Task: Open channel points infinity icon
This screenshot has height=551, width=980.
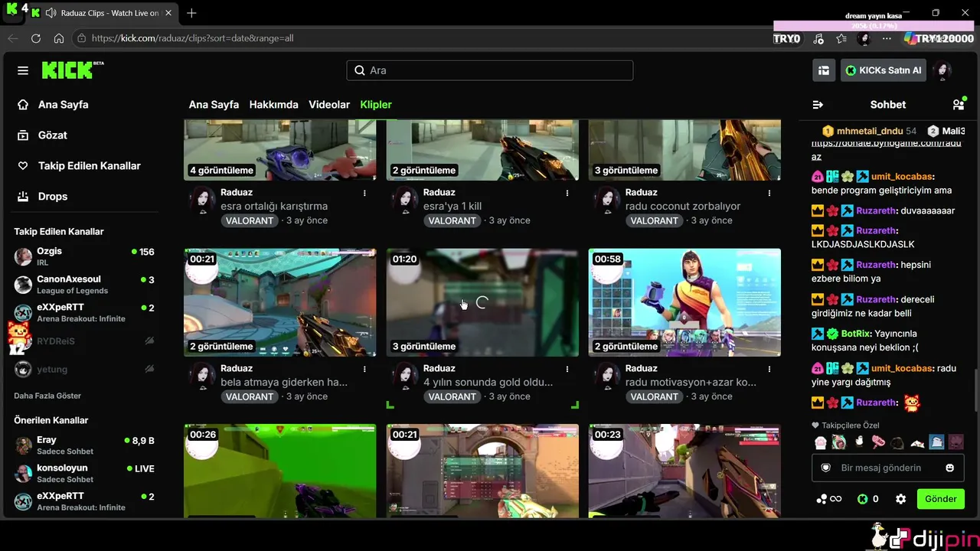Action: coord(829,499)
